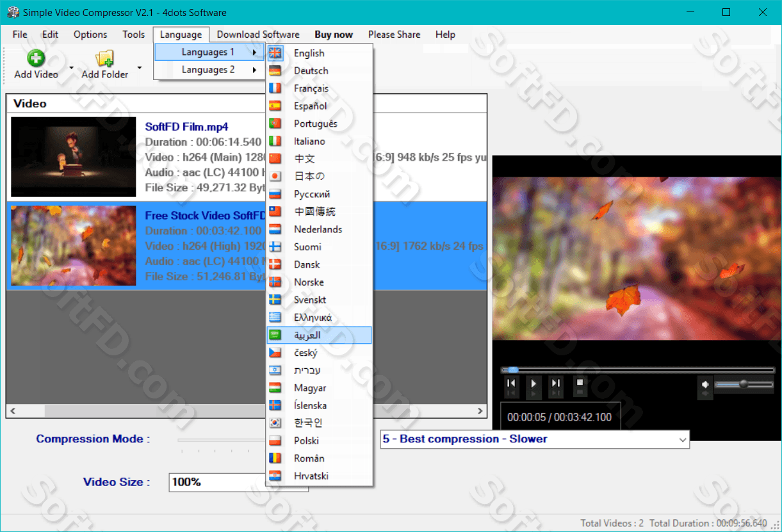Skip to previous video in the player
This screenshot has width=782, height=532.
511,383
